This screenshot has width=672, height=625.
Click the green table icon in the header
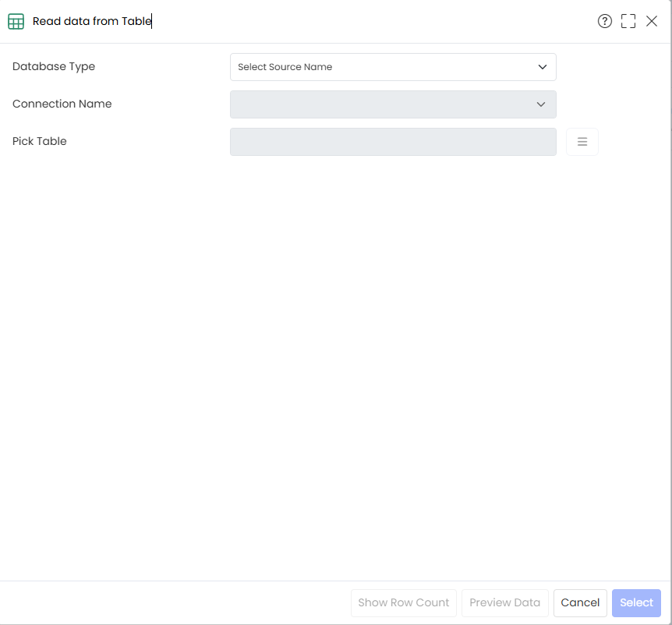pyautogui.click(x=16, y=21)
